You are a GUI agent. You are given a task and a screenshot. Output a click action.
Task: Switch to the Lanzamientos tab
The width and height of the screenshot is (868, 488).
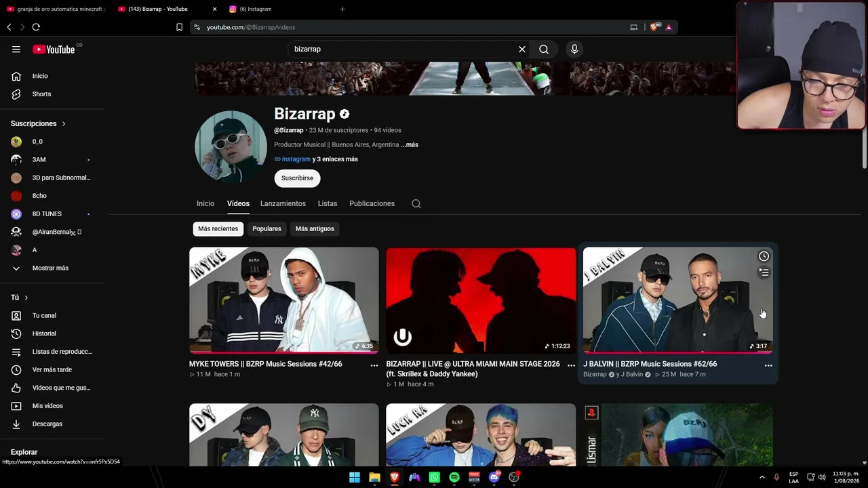[283, 203]
